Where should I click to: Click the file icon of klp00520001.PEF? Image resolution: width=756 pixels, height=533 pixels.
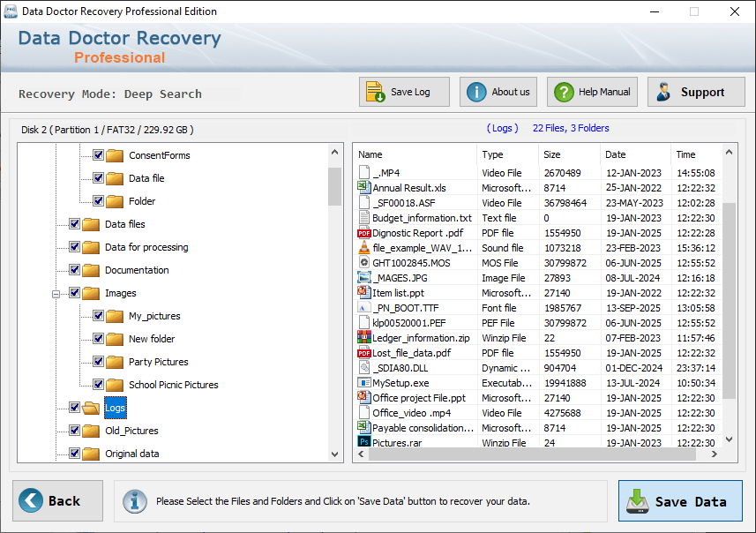point(364,322)
